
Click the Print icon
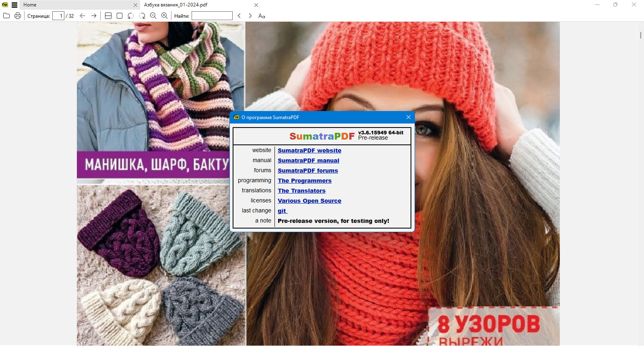[x=18, y=16]
